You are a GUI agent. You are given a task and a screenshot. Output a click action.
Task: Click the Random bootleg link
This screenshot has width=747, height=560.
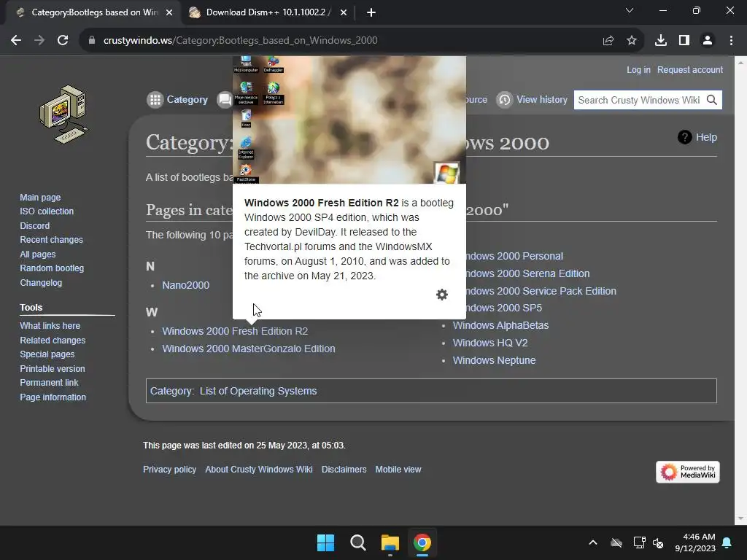coord(52,268)
